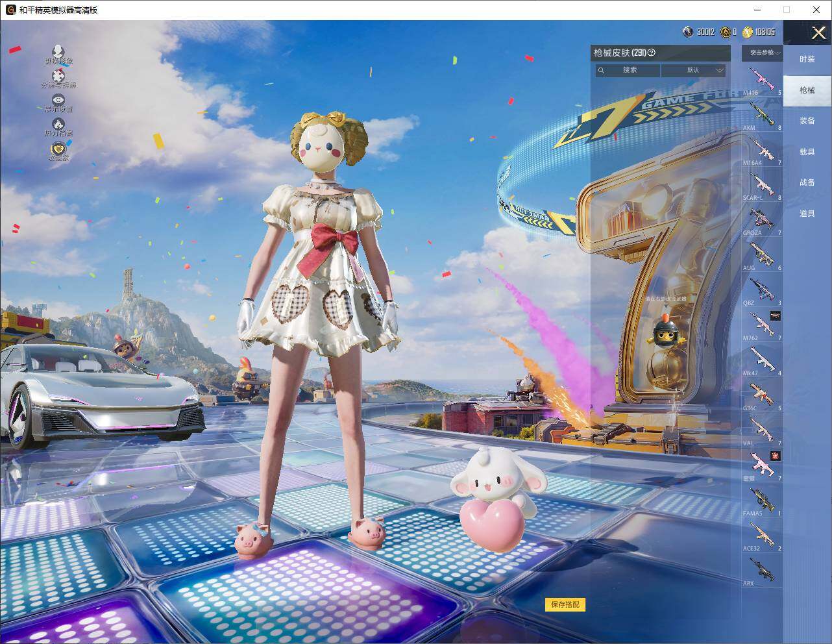
Task: Click the yellow gold coin icon
Action: [x=748, y=32]
